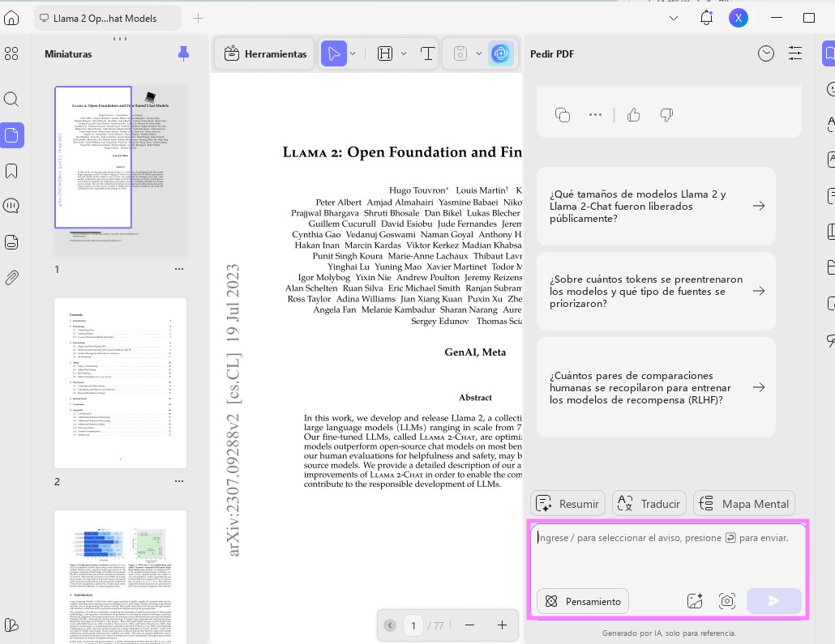Open more options for thumbnail 2
The width and height of the screenshot is (835, 644).
coord(179,481)
